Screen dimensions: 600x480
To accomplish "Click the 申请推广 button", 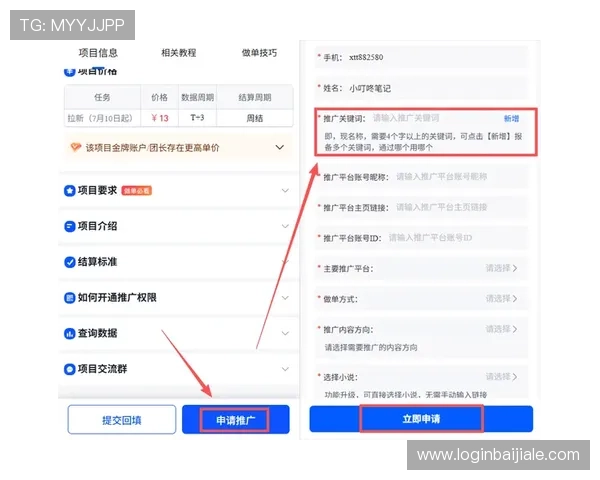I will pos(235,420).
